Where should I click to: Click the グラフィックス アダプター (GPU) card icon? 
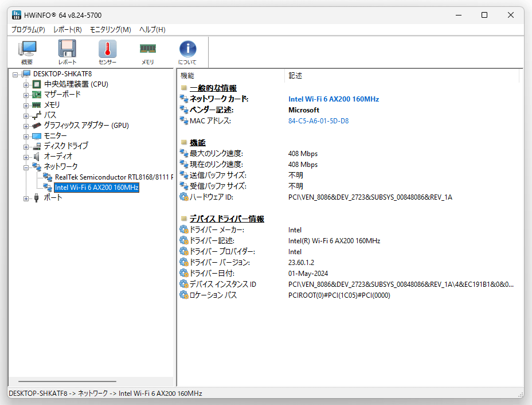pos(37,126)
